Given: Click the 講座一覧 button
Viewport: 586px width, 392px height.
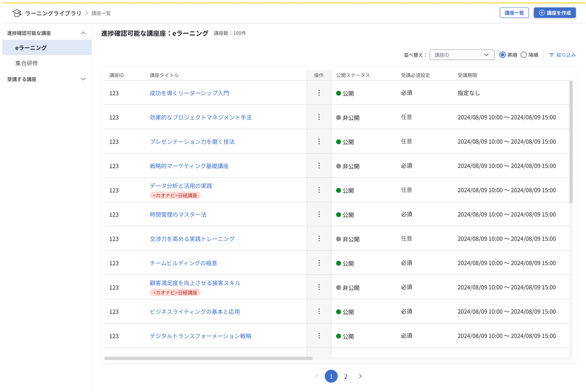Looking at the screenshot, I should [x=514, y=12].
